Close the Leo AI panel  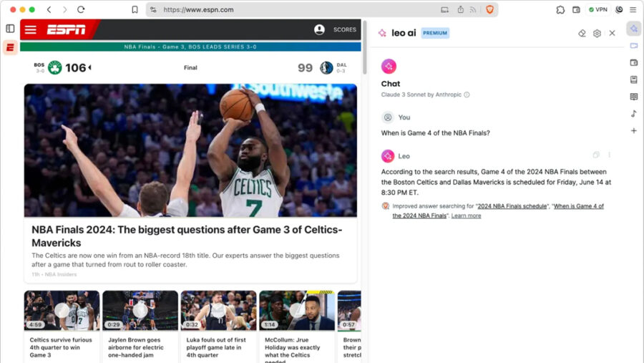pos(612,34)
